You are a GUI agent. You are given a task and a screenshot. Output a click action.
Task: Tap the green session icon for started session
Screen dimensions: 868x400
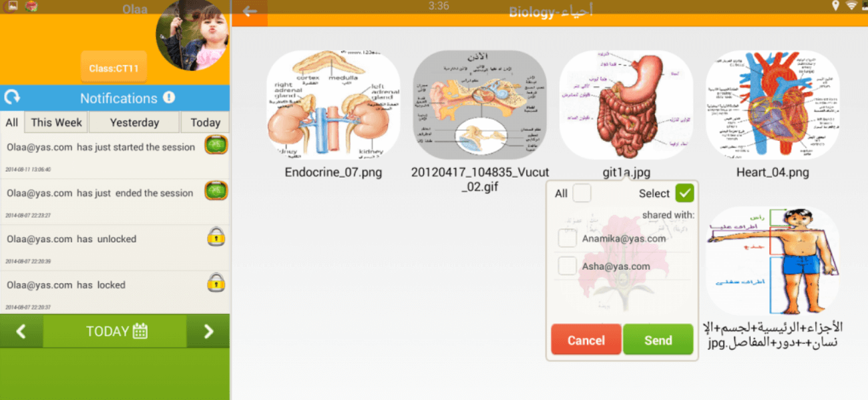[x=216, y=146]
